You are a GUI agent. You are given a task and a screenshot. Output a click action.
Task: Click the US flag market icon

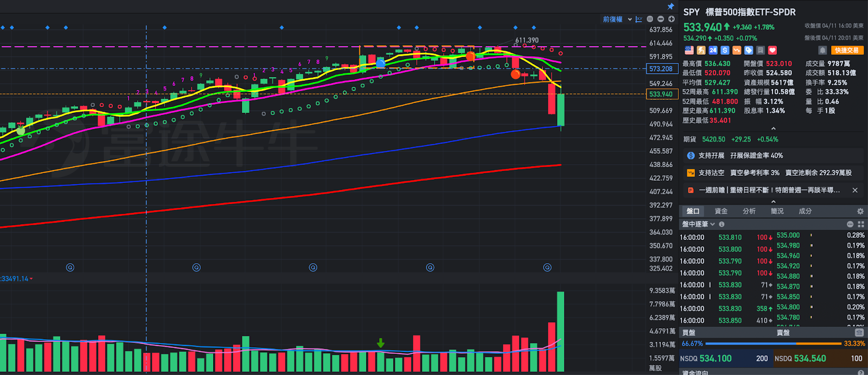[689, 50]
